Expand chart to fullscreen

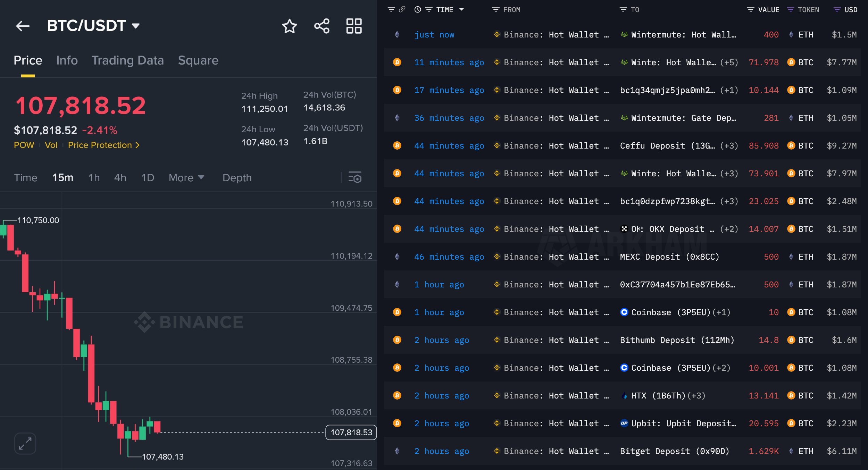pyautogui.click(x=25, y=443)
